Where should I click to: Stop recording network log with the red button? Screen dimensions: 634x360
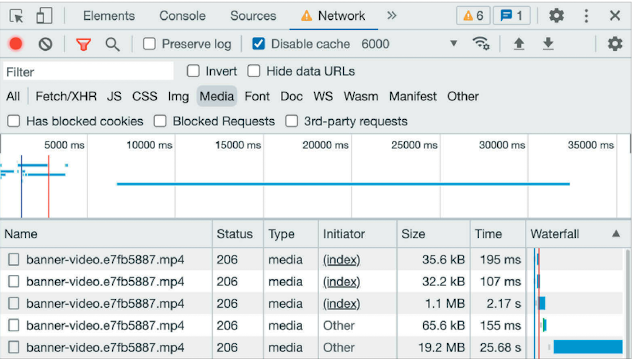16,44
